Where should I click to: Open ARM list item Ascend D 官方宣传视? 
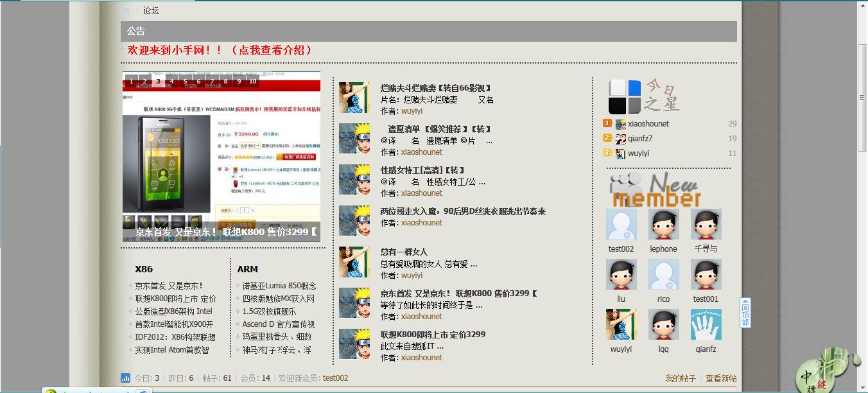click(x=279, y=324)
